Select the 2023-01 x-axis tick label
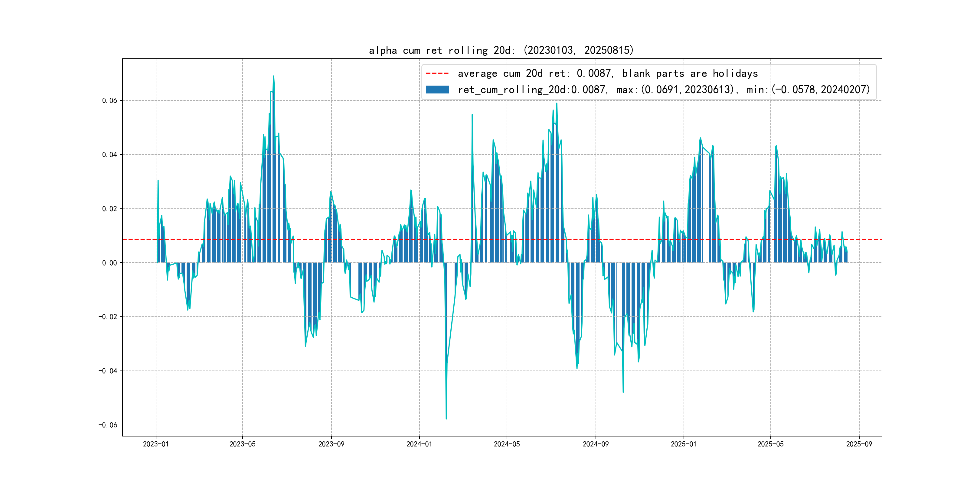980x490 pixels. pos(155,444)
